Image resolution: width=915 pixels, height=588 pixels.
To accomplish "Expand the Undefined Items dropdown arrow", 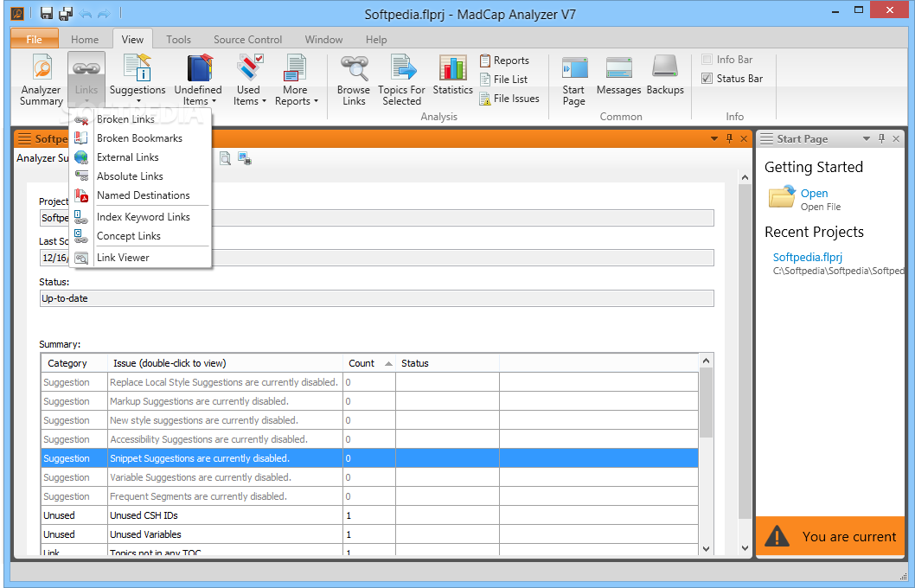I will pyautogui.click(x=214, y=101).
